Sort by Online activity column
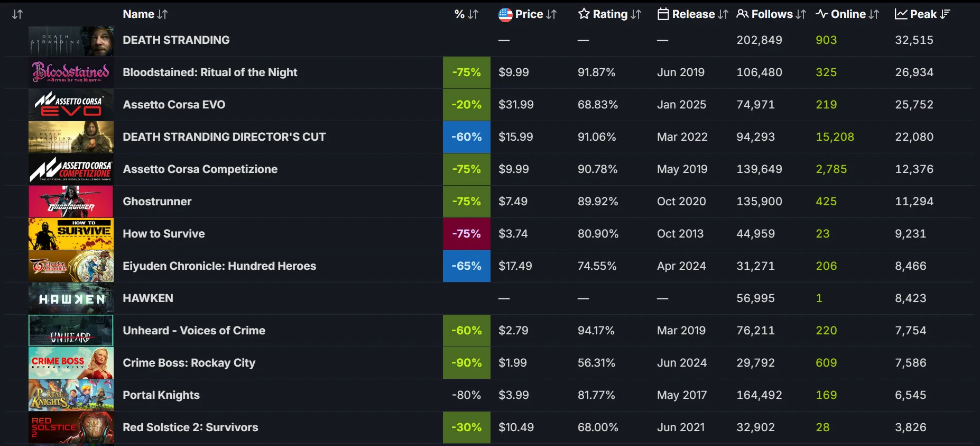The width and height of the screenshot is (980, 446). click(x=847, y=14)
